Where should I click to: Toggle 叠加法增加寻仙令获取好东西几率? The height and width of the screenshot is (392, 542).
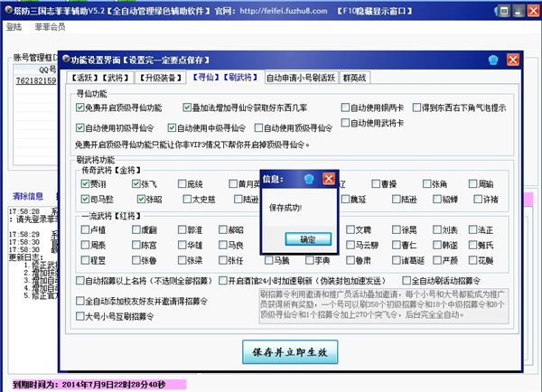point(187,107)
